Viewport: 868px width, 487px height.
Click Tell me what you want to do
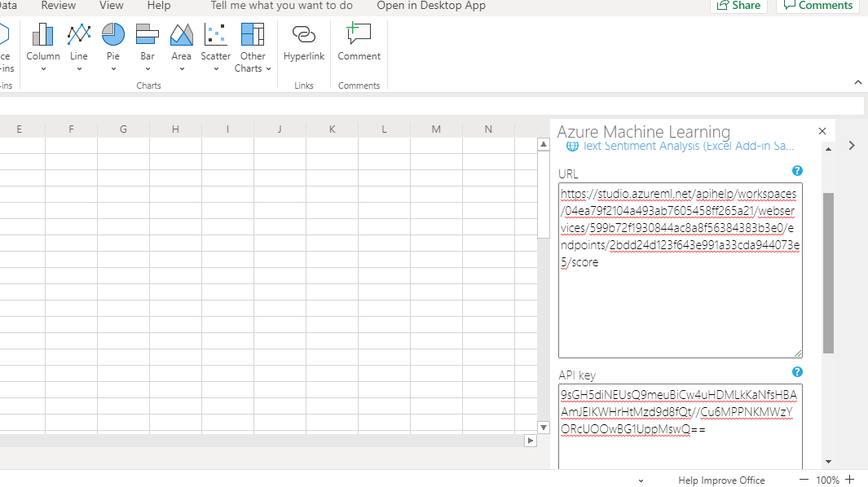[x=281, y=6]
